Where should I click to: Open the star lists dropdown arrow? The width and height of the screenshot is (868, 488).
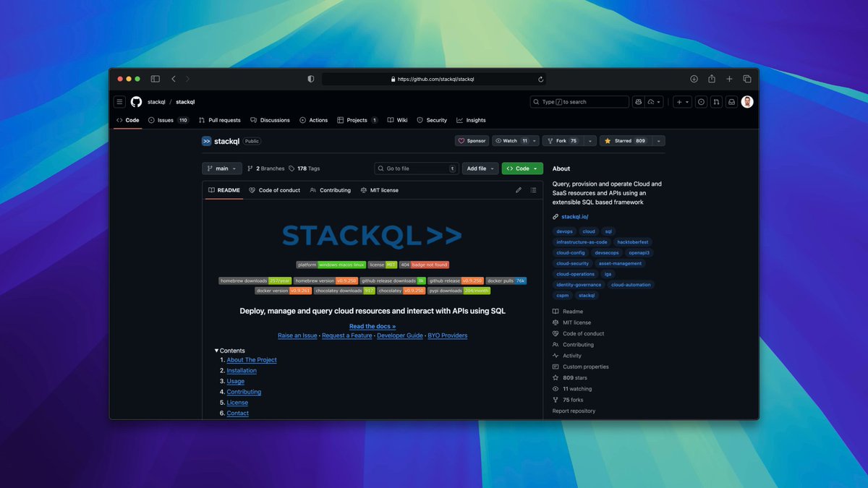[x=658, y=141]
